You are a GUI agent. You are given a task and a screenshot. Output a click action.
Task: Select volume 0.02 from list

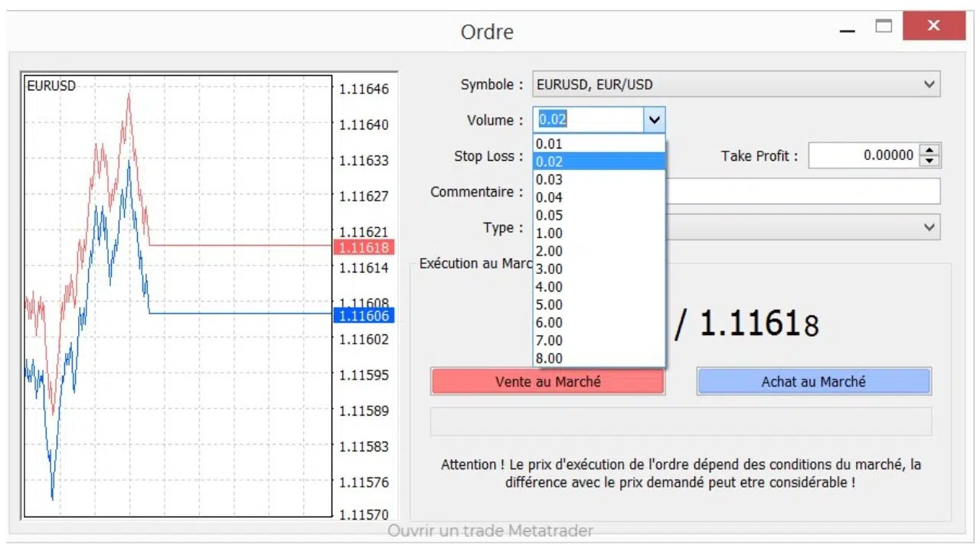pyautogui.click(x=599, y=161)
